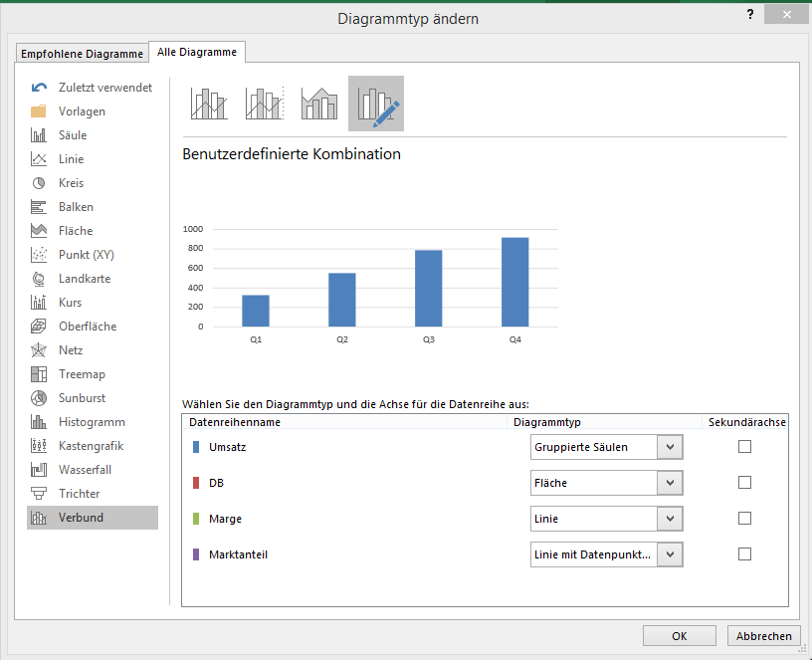Check Sekundärachse for the DB series
This screenshot has width=812, height=660.
click(x=744, y=483)
